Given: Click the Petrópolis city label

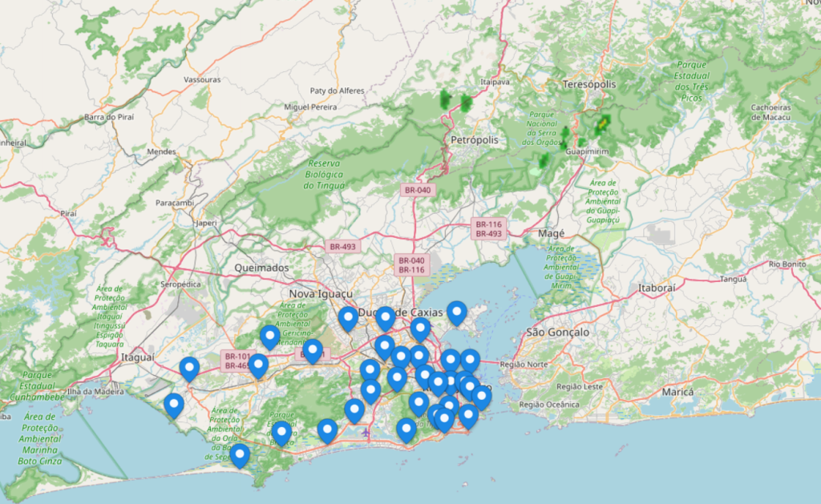Looking at the screenshot, I should (475, 139).
